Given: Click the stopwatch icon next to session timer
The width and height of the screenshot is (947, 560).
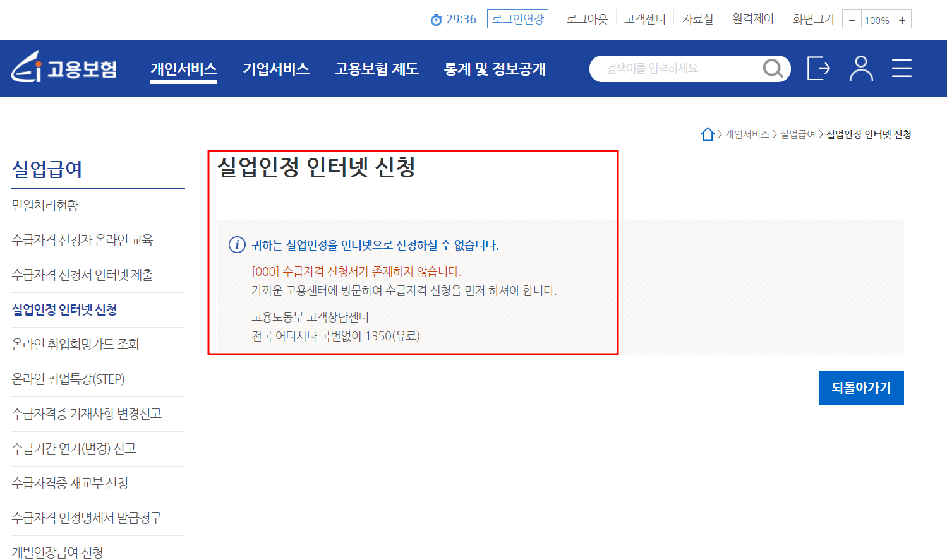Looking at the screenshot, I should 435,19.
